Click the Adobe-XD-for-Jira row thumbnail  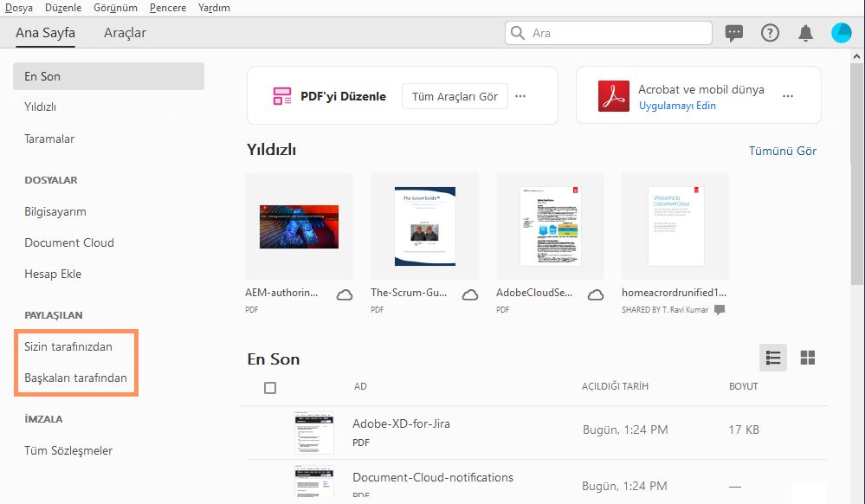pyautogui.click(x=314, y=433)
